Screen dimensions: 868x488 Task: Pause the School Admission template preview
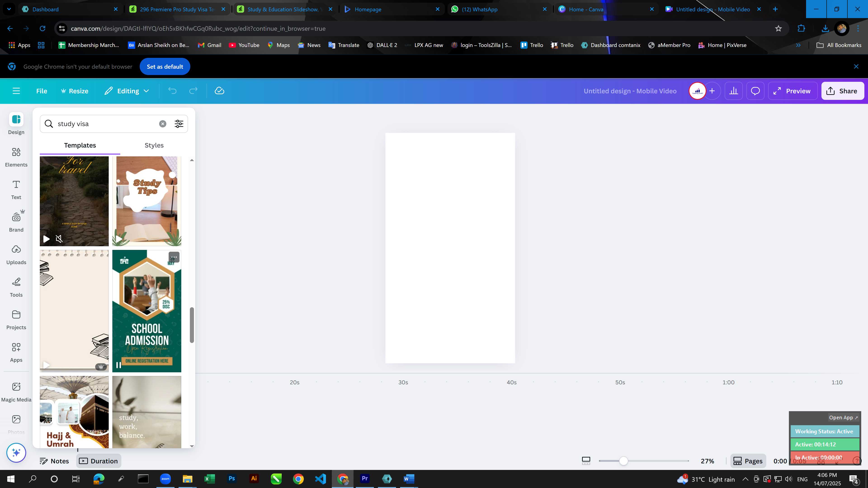click(x=119, y=365)
